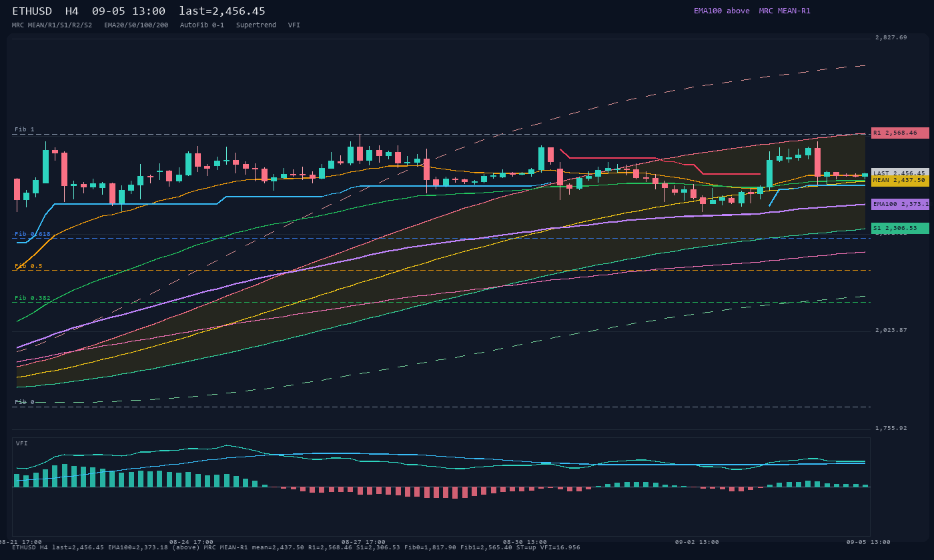
Task: Click the 08-30 13:00 time axis label
Action: 525,542
